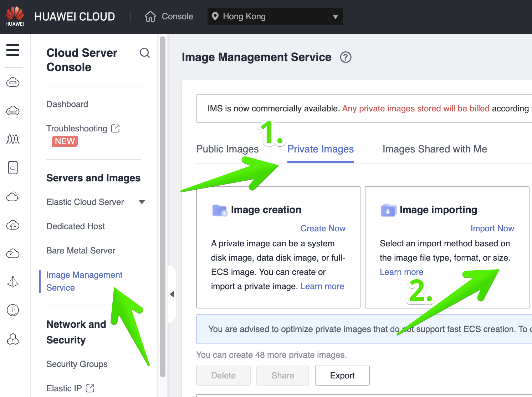The image size is (532, 397).
Task: Click the red 'Any private images stored' text
Action: click(x=416, y=109)
